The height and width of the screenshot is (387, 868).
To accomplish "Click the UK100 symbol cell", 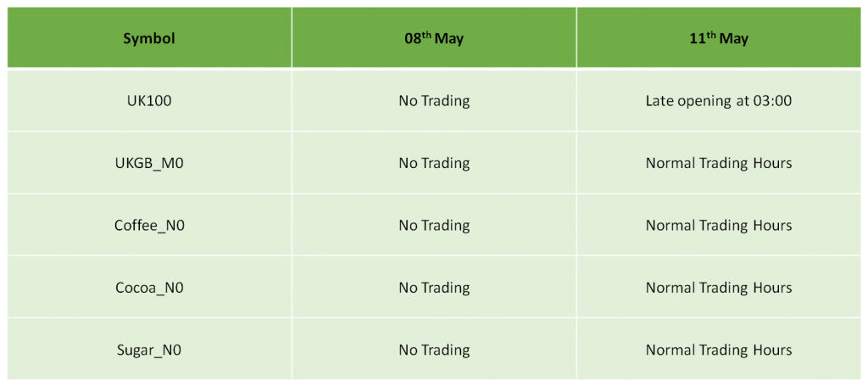I will (x=149, y=101).
